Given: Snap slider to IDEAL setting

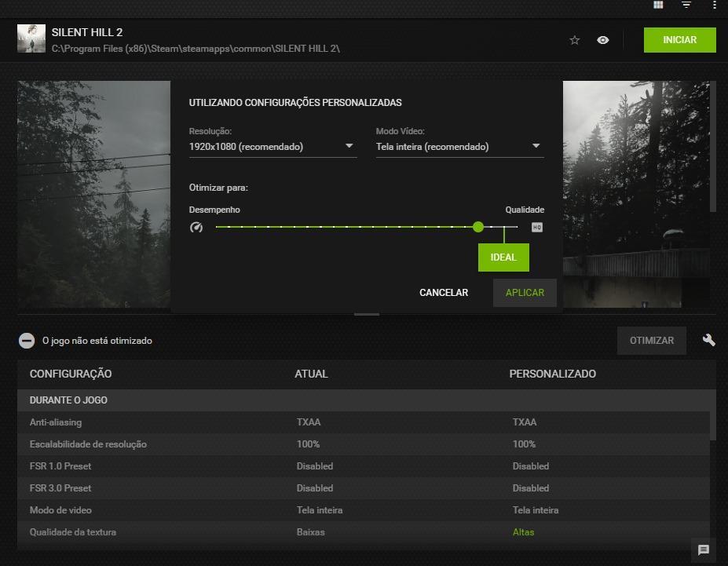Looking at the screenshot, I should point(503,257).
